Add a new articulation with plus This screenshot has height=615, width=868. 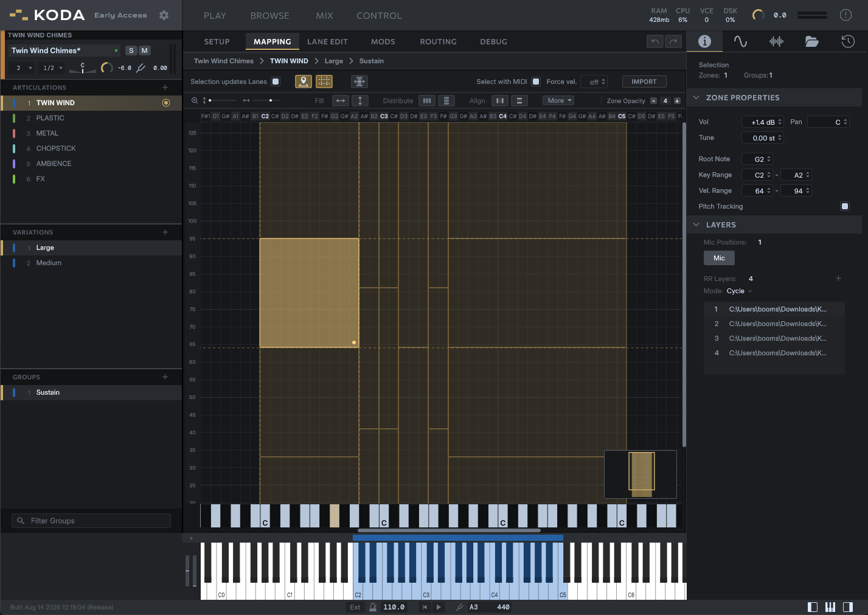[165, 88]
